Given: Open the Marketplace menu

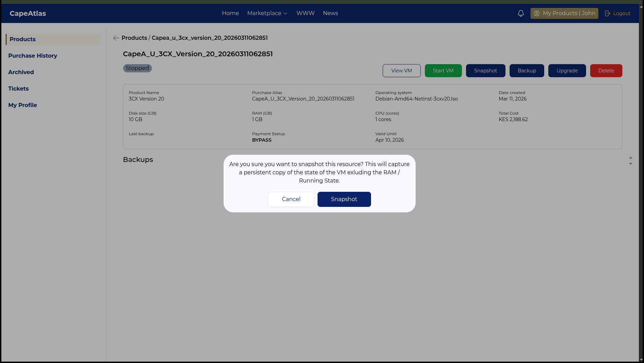Looking at the screenshot, I should tap(267, 13).
